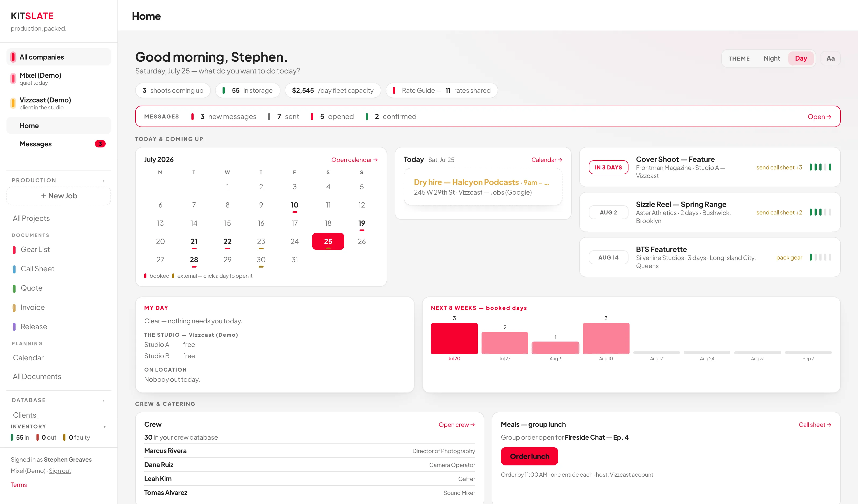Click the 55 in storage pill
Viewport: 858px width, 504px height.
pyautogui.click(x=247, y=90)
